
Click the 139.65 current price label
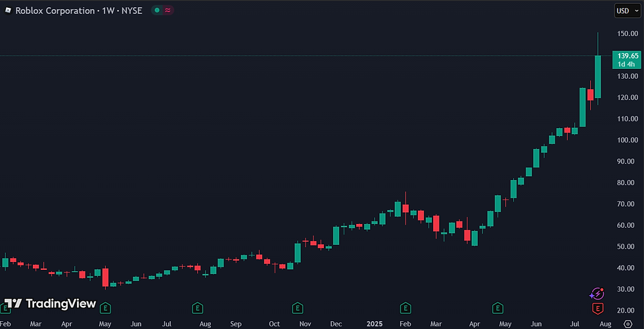[x=626, y=60]
